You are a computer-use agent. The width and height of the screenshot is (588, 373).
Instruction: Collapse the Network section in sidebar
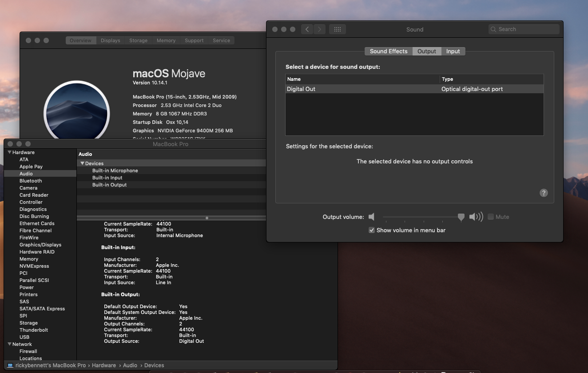(x=9, y=344)
